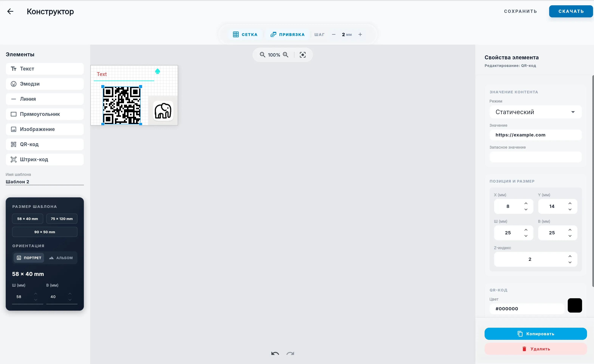Grab the QR bottom-right resize handle
Viewport: 594px width, 364px height.
[141, 124]
